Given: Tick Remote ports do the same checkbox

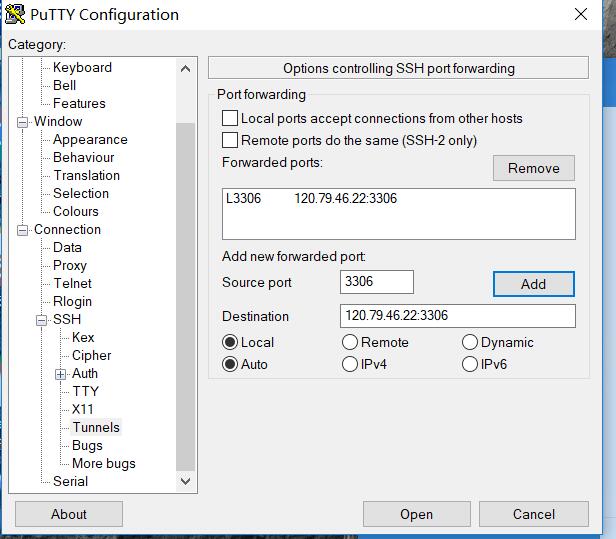Looking at the screenshot, I should (230, 140).
